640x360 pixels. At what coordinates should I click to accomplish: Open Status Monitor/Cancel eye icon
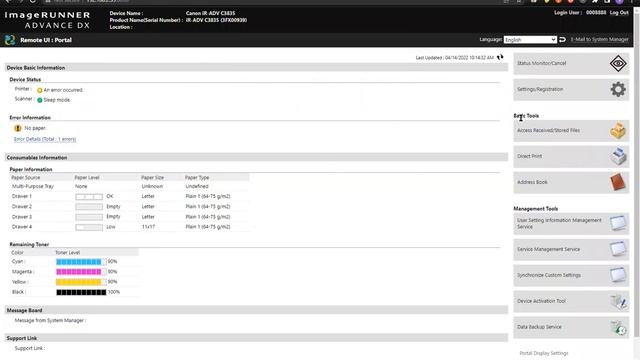tap(618, 64)
